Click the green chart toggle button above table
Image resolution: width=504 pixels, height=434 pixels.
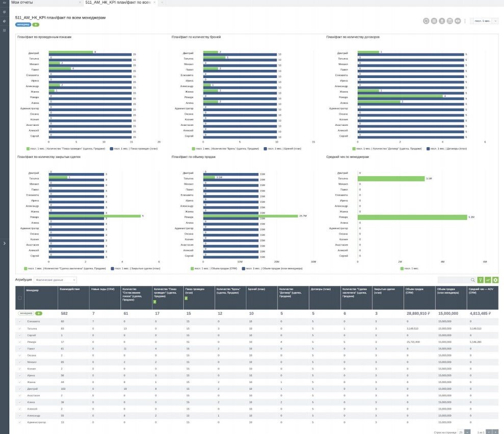pos(488,280)
